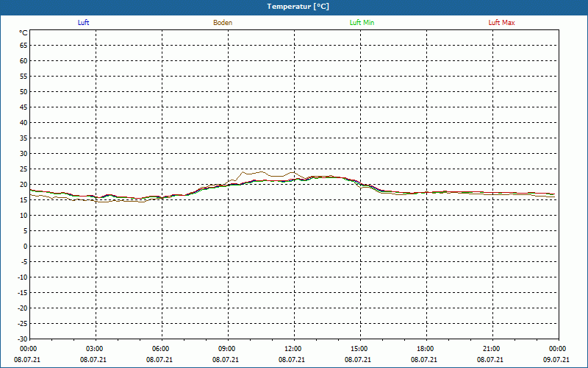
Task: Click the -10 y-axis value
Action: click(23, 277)
